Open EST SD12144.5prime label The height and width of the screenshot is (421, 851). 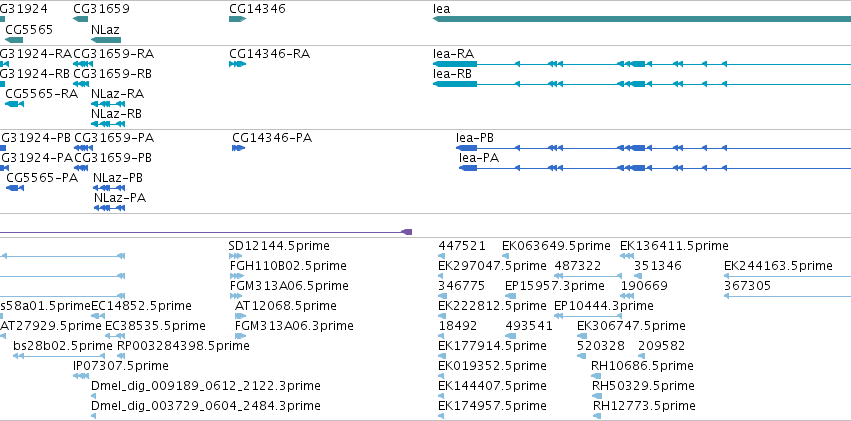tap(279, 246)
